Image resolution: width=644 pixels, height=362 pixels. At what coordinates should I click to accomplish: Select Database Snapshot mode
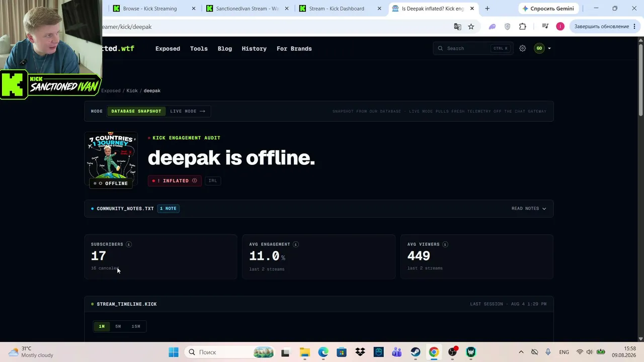click(x=136, y=111)
